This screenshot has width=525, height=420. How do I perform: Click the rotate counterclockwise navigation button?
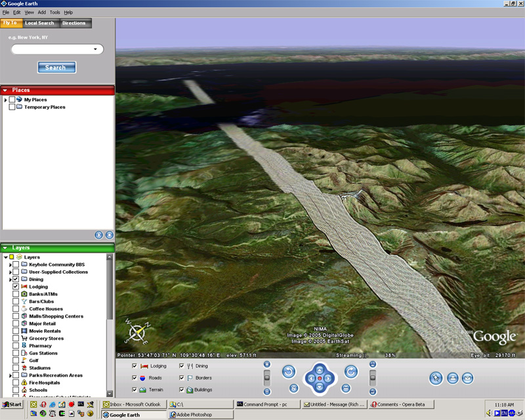coord(289,372)
